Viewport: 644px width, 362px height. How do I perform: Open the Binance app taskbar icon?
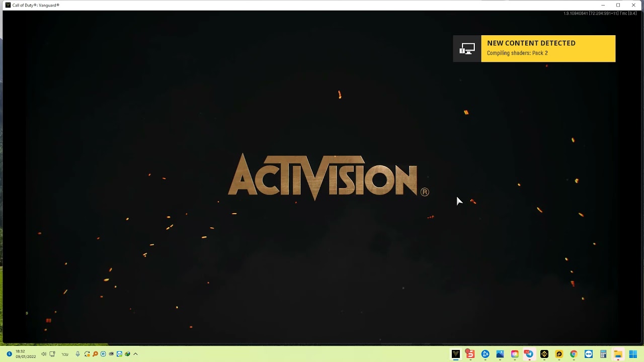point(544,354)
